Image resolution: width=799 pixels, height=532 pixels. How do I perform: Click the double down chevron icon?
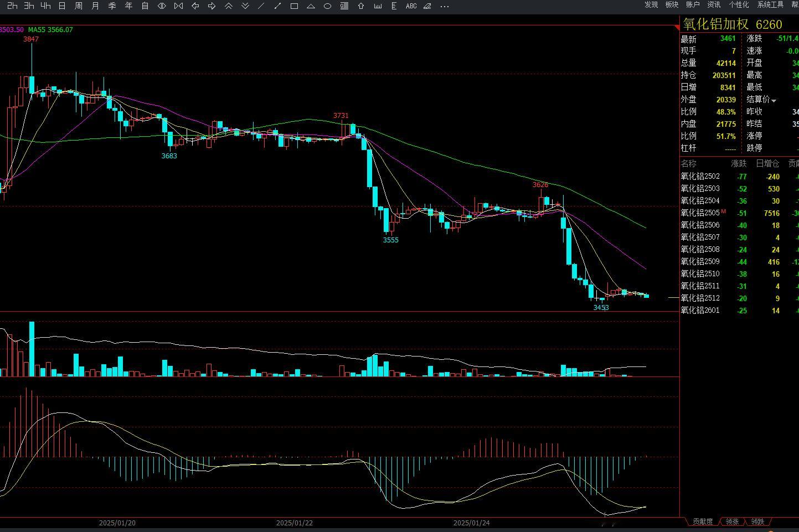(x=245, y=6)
